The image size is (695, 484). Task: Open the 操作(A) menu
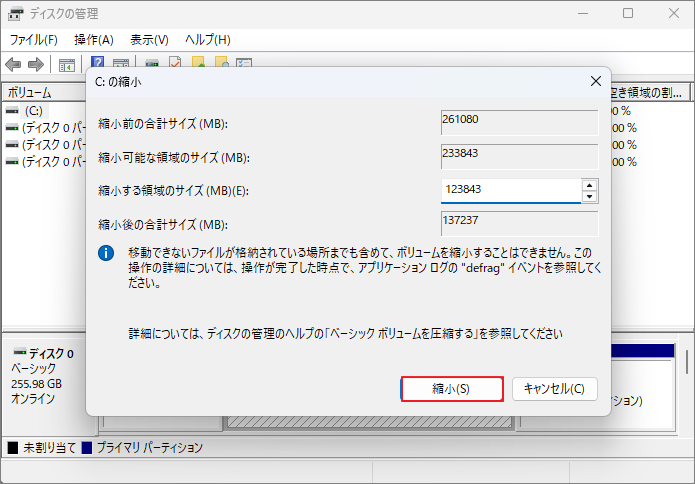[94, 40]
